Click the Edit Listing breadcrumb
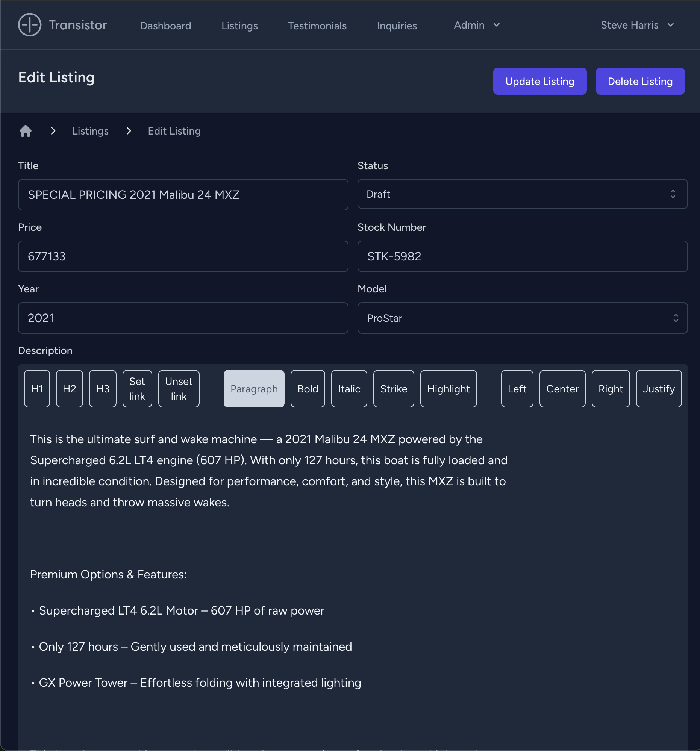 (x=174, y=131)
